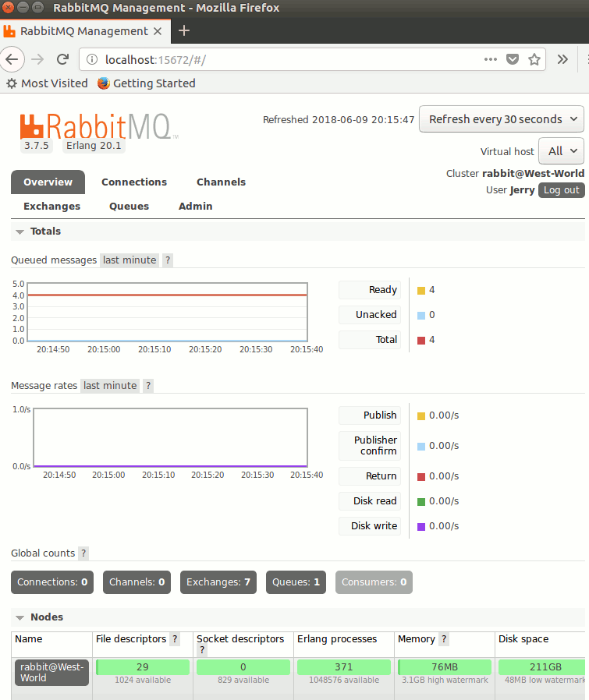
Task: Click purple Disk write swatch
Action: [x=421, y=527]
